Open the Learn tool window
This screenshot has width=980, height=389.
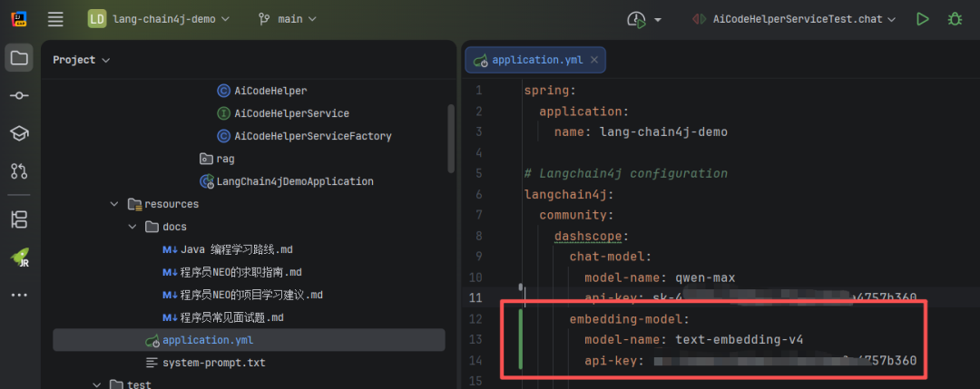[x=18, y=133]
